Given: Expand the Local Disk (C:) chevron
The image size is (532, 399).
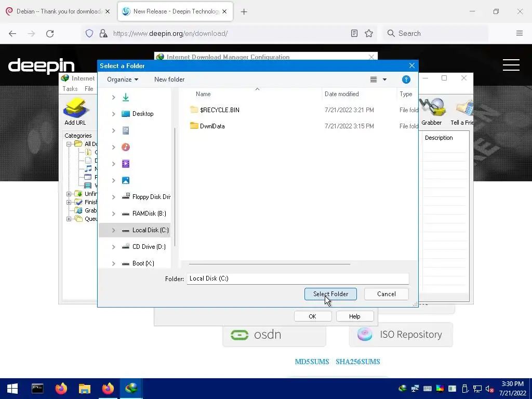Looking at the screenshot, I should coord(114,230).
